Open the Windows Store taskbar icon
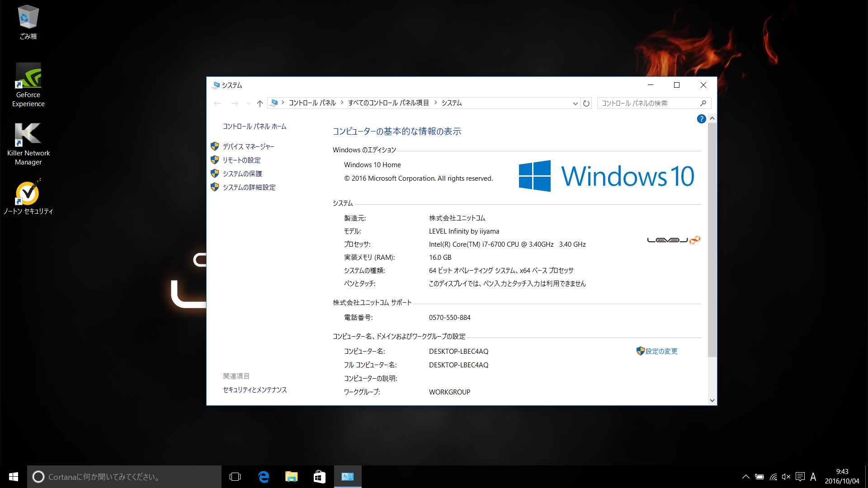 pyautogui.click(x=320, y=477)
